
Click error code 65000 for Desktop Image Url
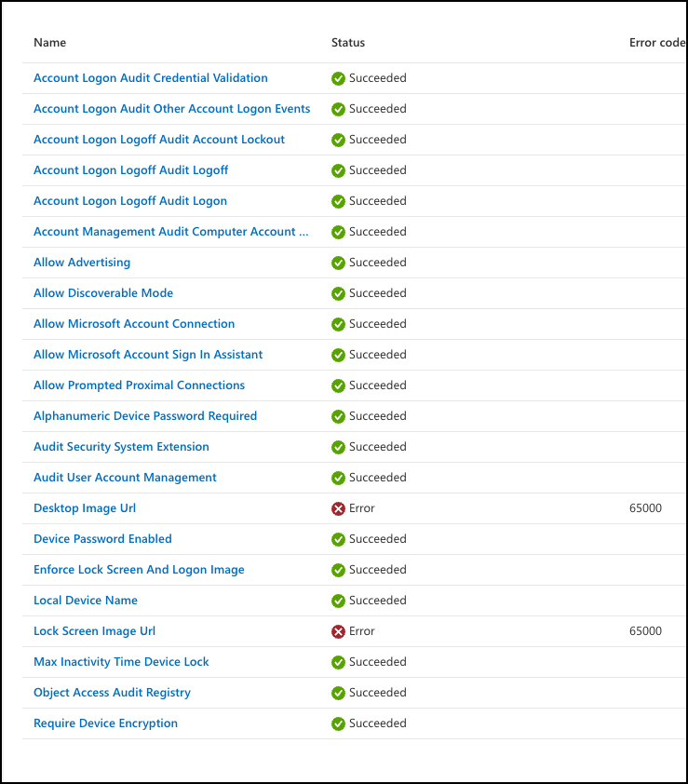pyautogui.click(x=645, y=508)
